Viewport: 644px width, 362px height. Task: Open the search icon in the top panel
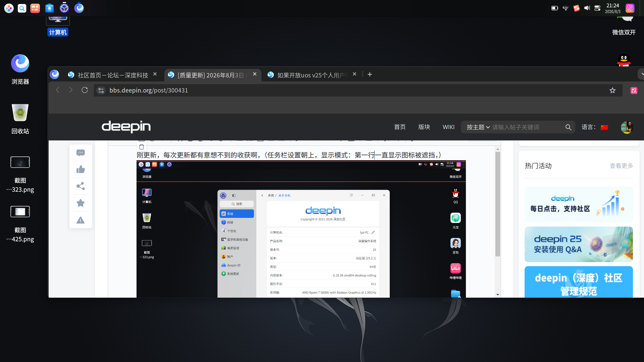click(x=22, y=8)
